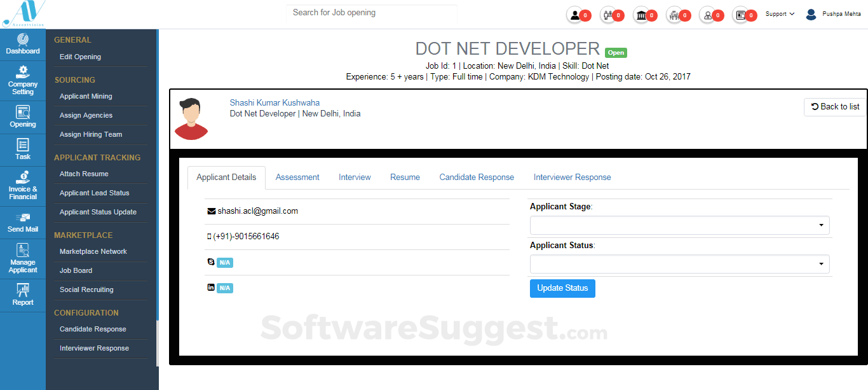Click the Back to list button
This screenshot has width=868, height=390.
835,107
